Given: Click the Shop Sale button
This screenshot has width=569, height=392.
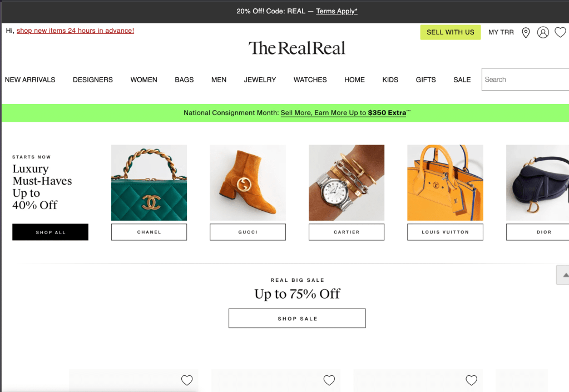Looking at the screenshot, I should (x=297, y=319).
